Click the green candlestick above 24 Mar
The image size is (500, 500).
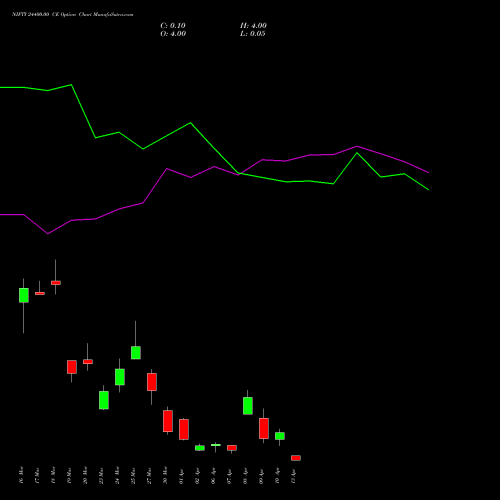(120, 377)
